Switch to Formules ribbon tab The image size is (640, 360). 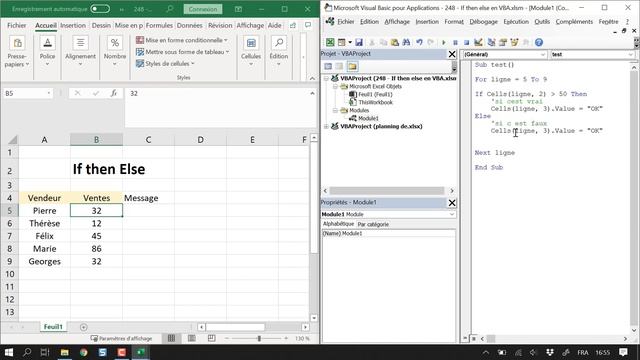point(159,25)
